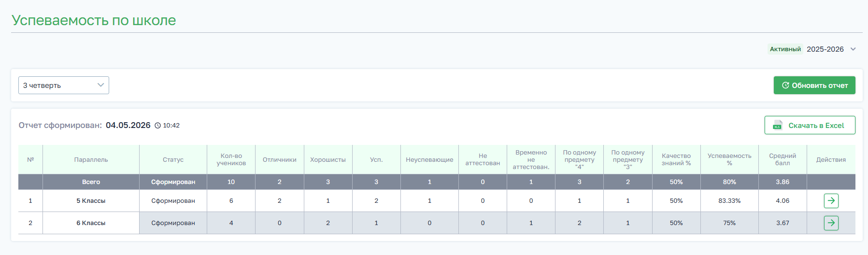Click the 80% total success value
868x255 pixels.
point(729,182)
